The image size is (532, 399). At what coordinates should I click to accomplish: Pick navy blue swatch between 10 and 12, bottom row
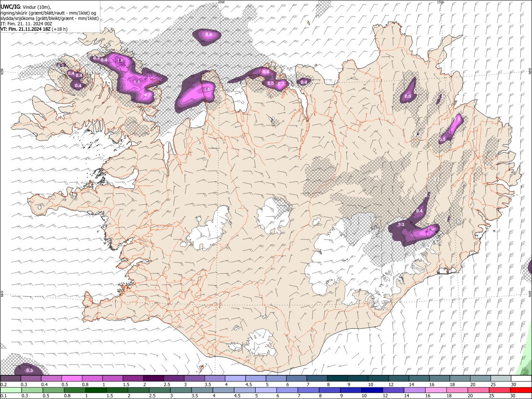[x=372, y=390]
